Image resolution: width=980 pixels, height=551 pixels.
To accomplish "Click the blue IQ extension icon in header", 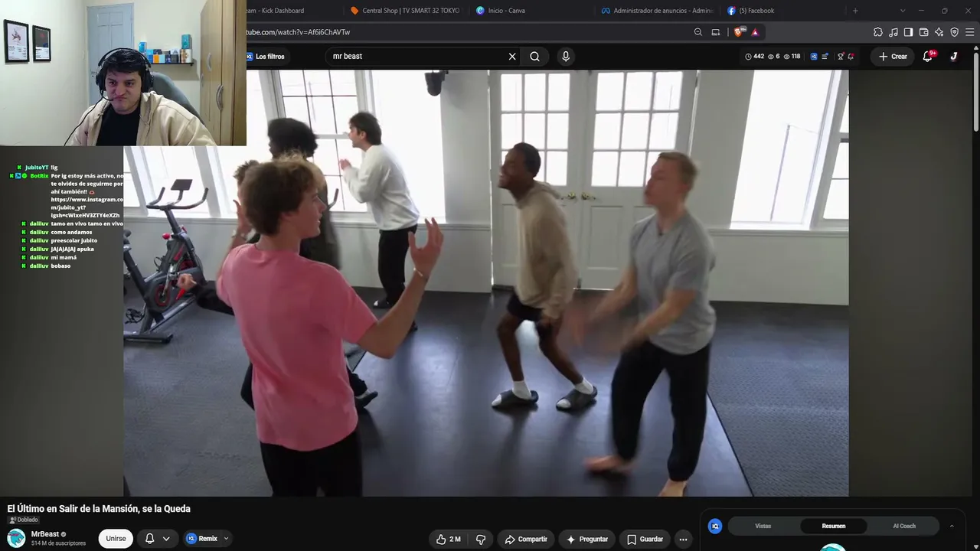I will tap(814, 56).
